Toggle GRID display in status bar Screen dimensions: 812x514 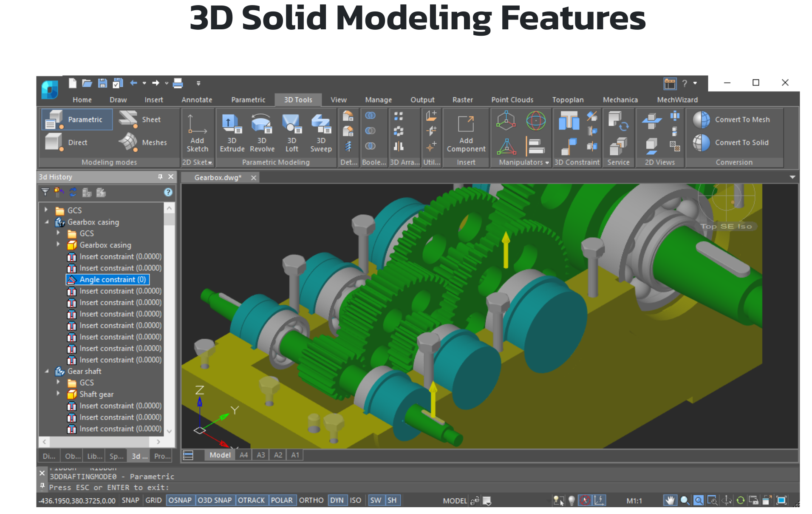click(153, 500)
